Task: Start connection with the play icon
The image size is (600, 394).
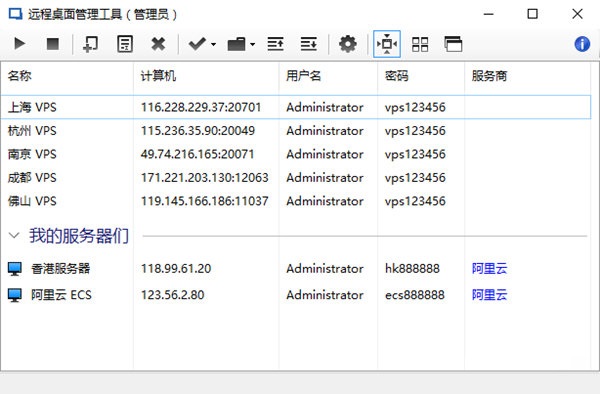Action: [x=19, y=44]
